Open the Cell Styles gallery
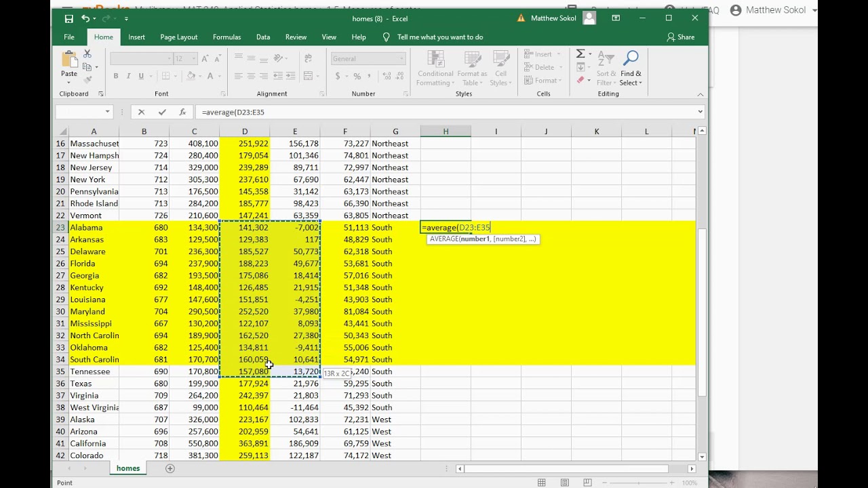868x488 pixels. (500, 68)
